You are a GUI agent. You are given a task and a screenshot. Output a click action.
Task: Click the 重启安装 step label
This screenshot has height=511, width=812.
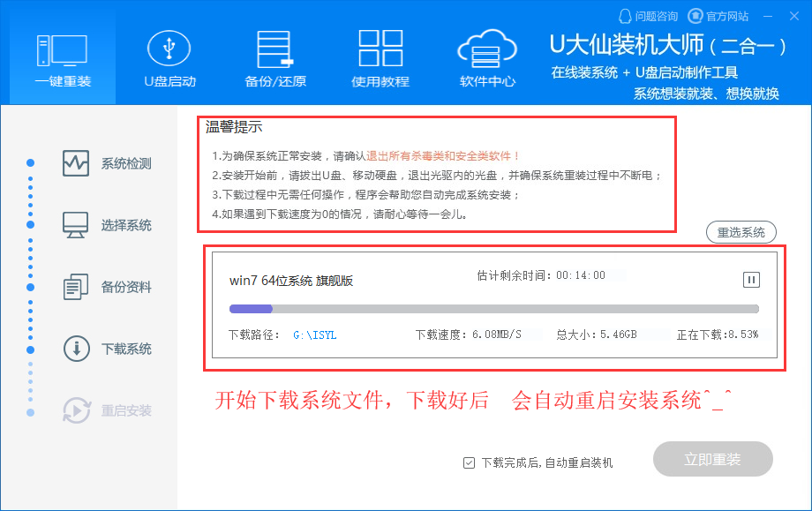click(126, 410)
